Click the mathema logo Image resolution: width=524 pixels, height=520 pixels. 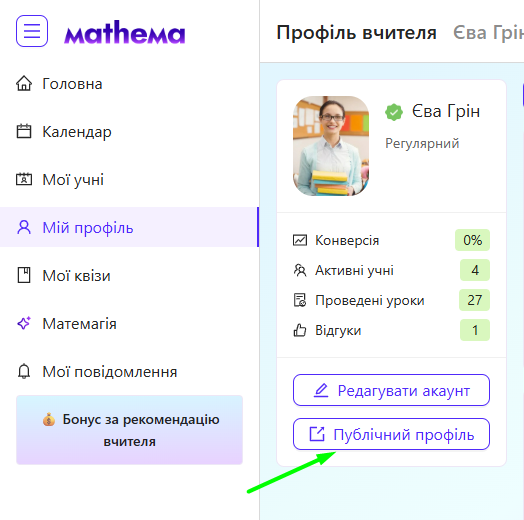[124, 32]
